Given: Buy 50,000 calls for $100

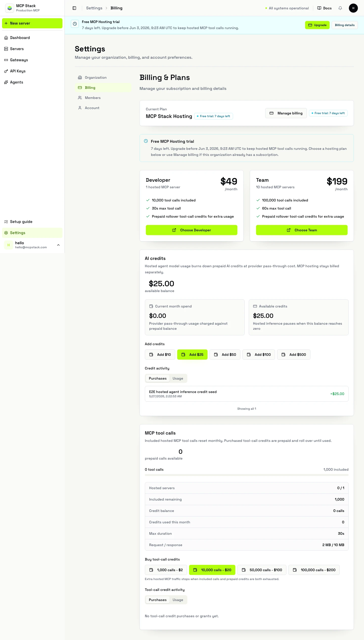Looking at the screenshot, I should (x=262, y=570).
